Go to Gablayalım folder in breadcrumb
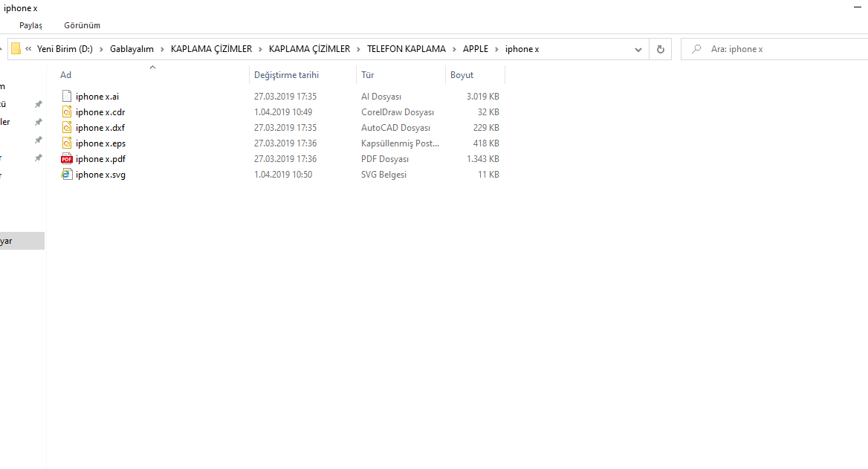This screenshot has height=469, width=868. pos(132,49)
